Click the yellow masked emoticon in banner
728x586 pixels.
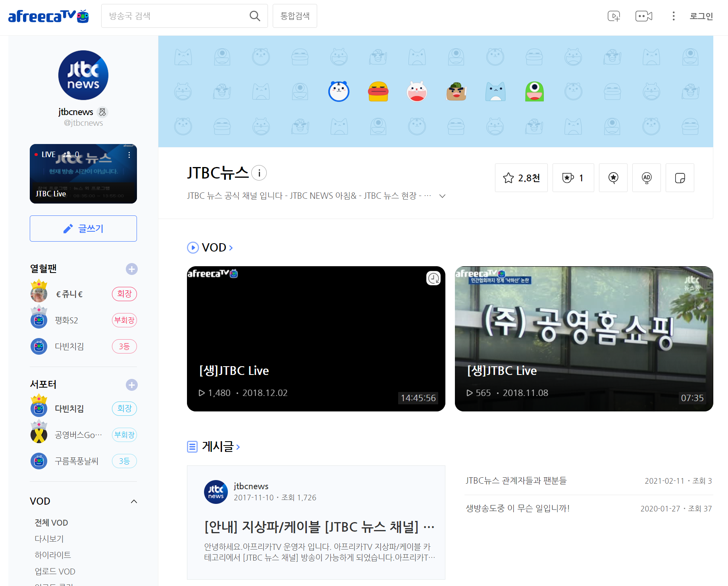click(x=378, y=92)
